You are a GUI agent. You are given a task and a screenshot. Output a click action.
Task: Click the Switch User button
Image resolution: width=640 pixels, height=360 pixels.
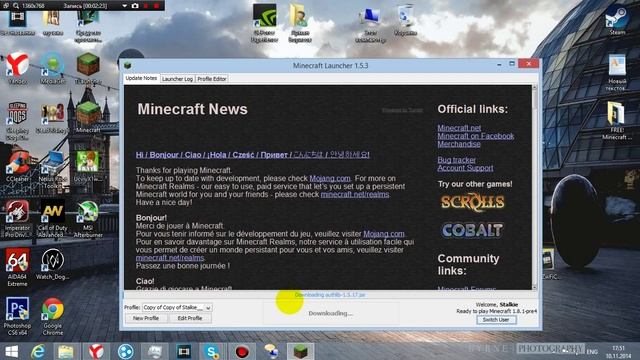click(x=496, y=320)
